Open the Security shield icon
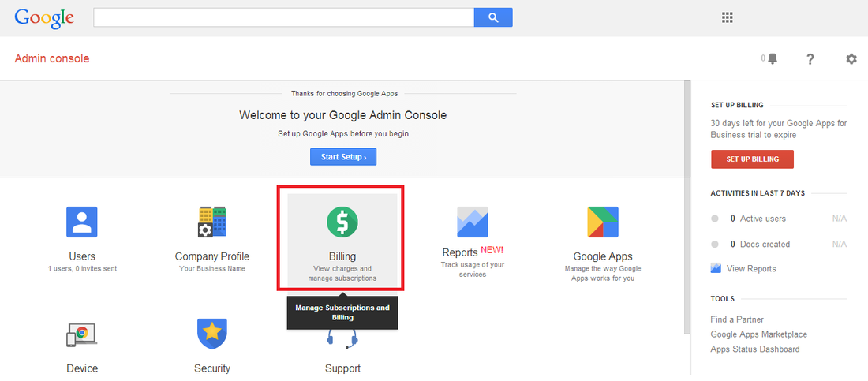 [x=212, y=334]
